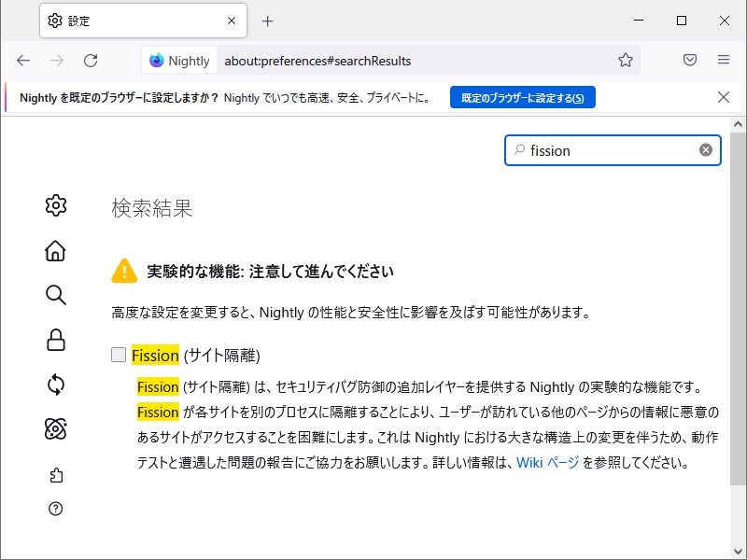The height and width of the screenshot is (560, 747).
Task: Open Privacy & Security via the lock icon
Action: 56,338
